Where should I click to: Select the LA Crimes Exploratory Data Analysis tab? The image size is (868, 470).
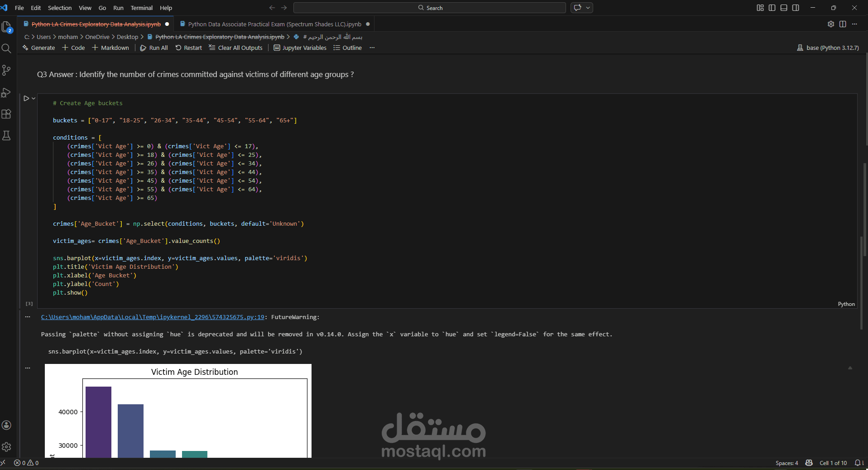point(96,24)
